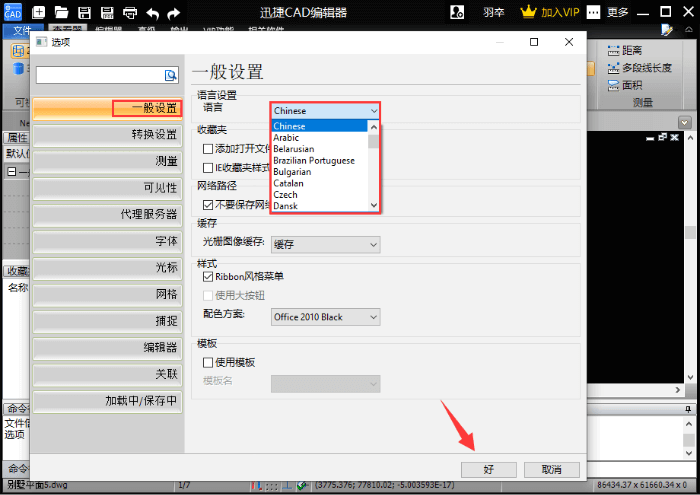The image size is (700, 495).
Task: Choose Belarusian from the language list
Action: pyautogui.click(x=320, y=149)
